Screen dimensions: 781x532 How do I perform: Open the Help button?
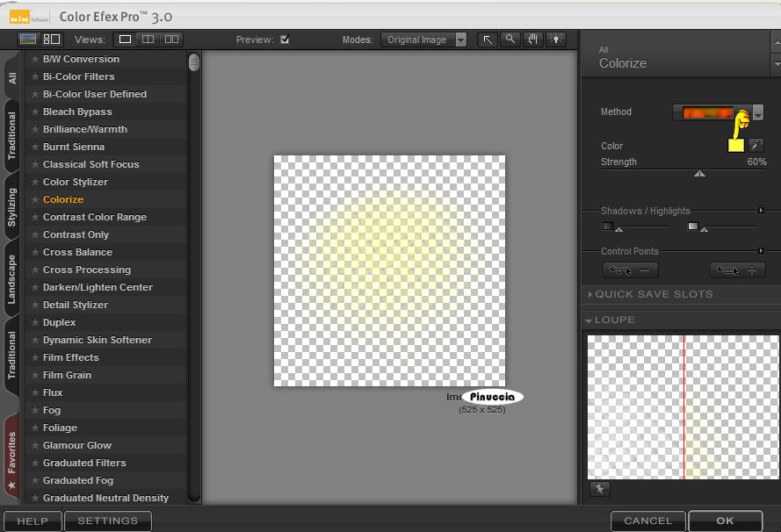coord(33,521)
